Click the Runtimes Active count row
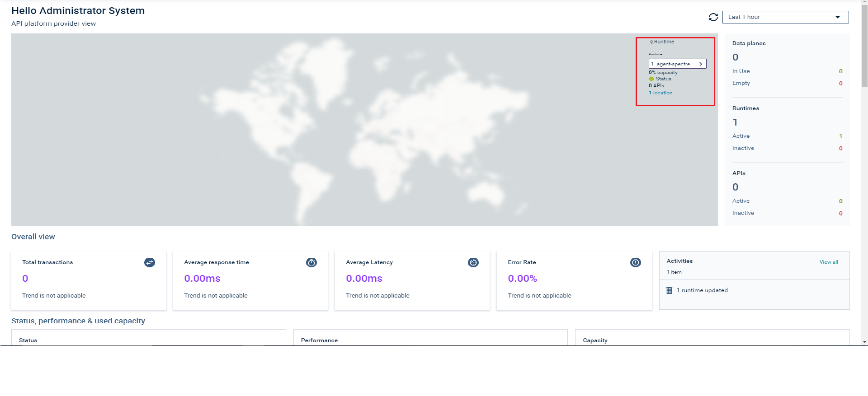 click(x=787, y=136)
